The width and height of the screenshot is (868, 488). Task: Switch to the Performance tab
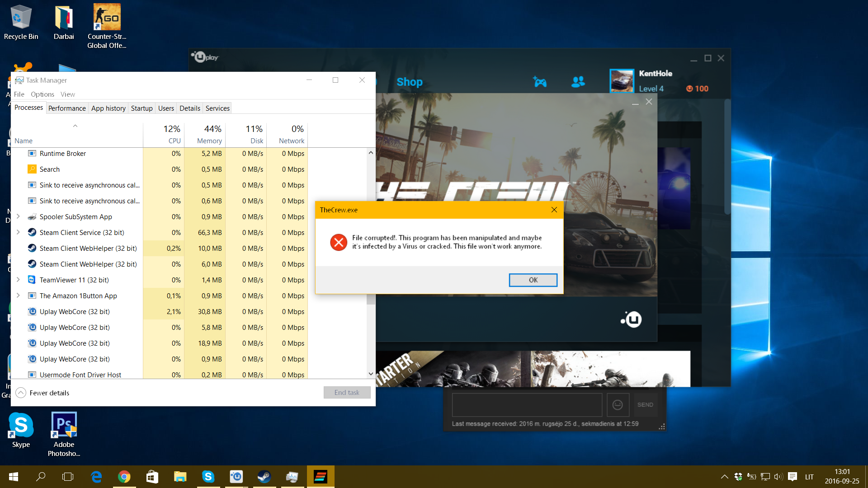67,108
